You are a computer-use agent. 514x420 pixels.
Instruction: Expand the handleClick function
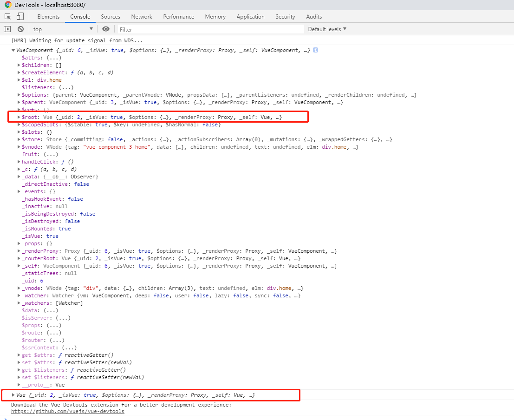[x=19, y=162]
